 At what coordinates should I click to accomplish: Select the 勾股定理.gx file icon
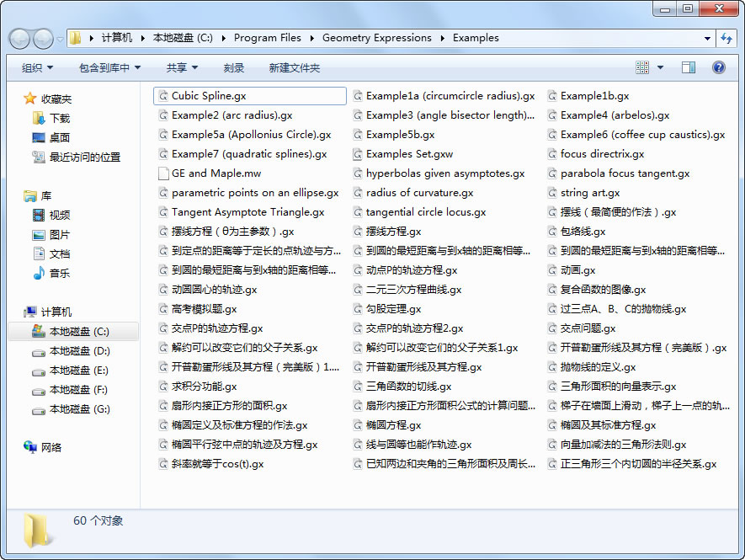click(x=358, y=309)
